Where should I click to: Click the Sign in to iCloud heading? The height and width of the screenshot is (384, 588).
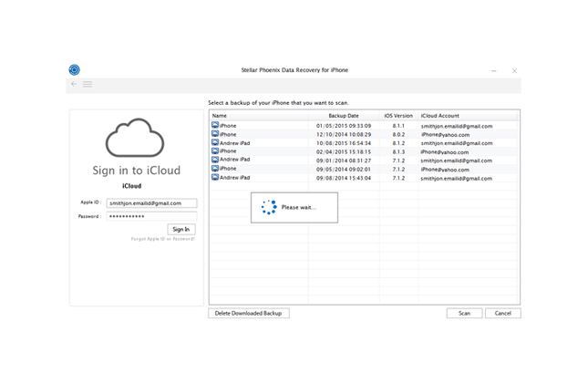pyautogui.click(x=137, y=171)
